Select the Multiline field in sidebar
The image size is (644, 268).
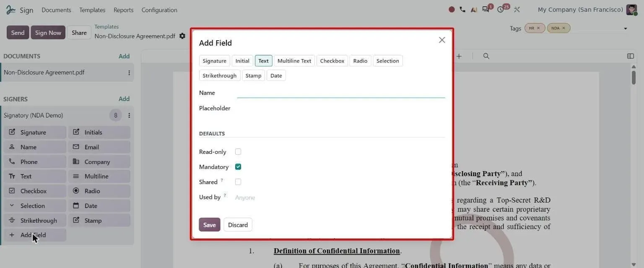coord(99,176)
